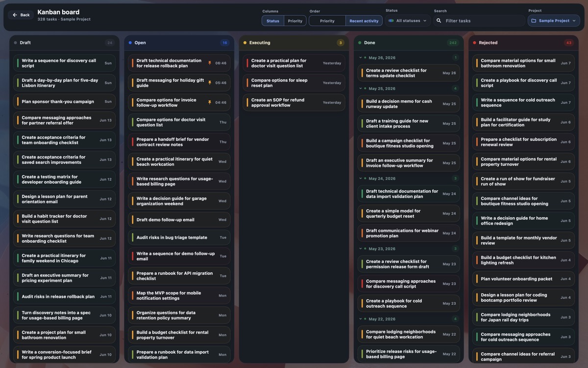Set Columns grouping to Priority
The height and width of the screenshot is (368, 588).
point(295,21)
